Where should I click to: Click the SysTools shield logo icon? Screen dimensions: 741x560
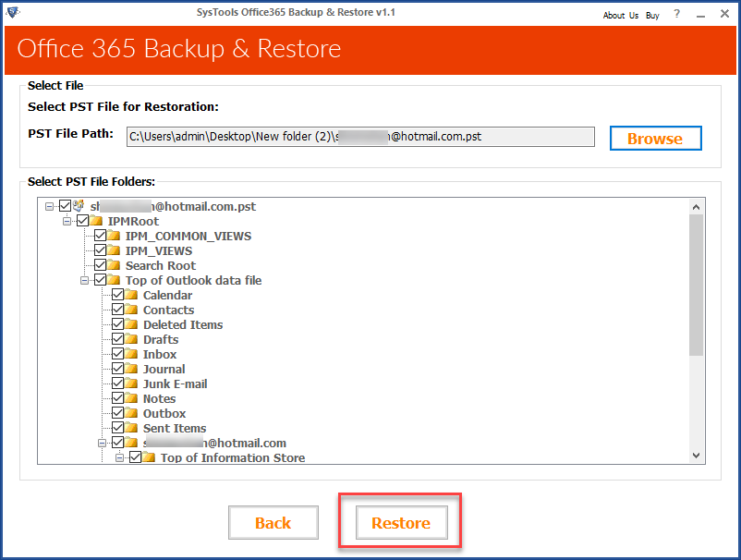click(13, 12)
